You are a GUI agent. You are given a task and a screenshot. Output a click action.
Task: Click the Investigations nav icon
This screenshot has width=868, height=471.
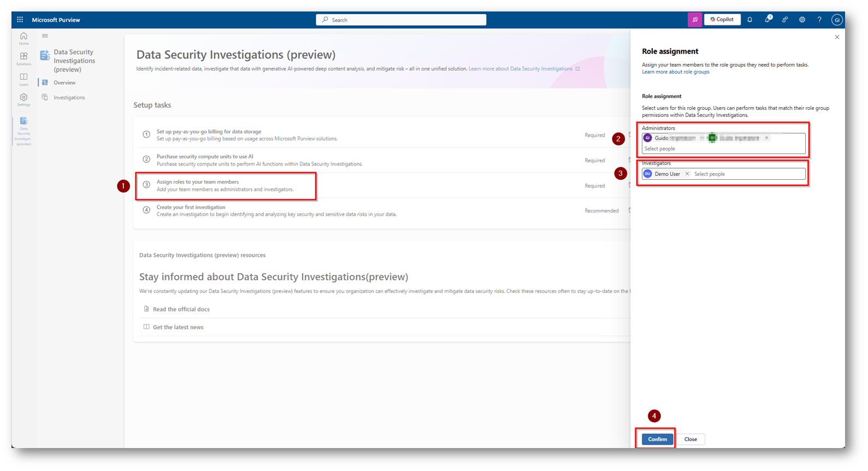pos(45,97)
